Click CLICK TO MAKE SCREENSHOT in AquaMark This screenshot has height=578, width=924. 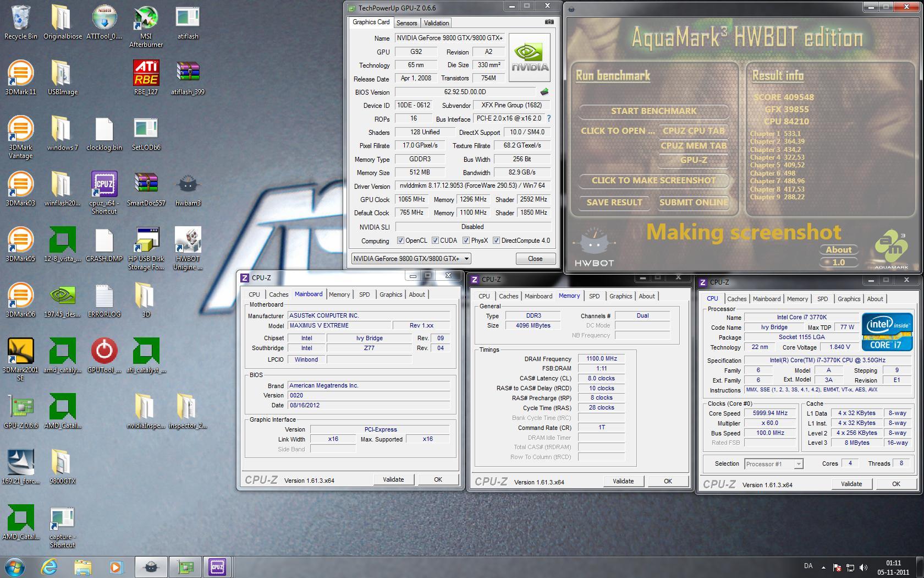(x=653, y=181)
